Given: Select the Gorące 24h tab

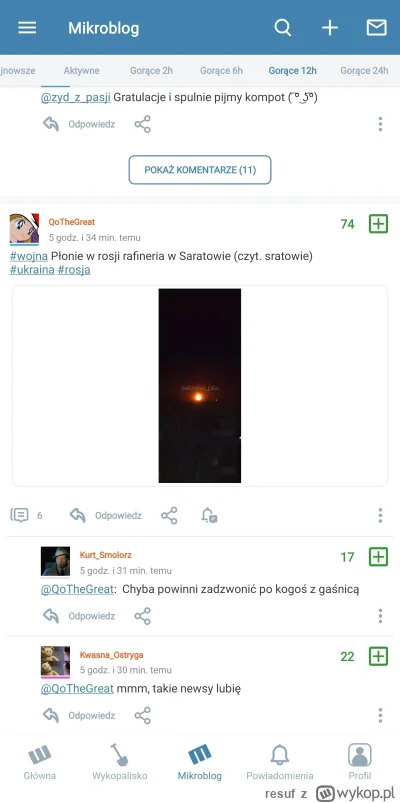Looking at the screenshot, I should [364, 71].
